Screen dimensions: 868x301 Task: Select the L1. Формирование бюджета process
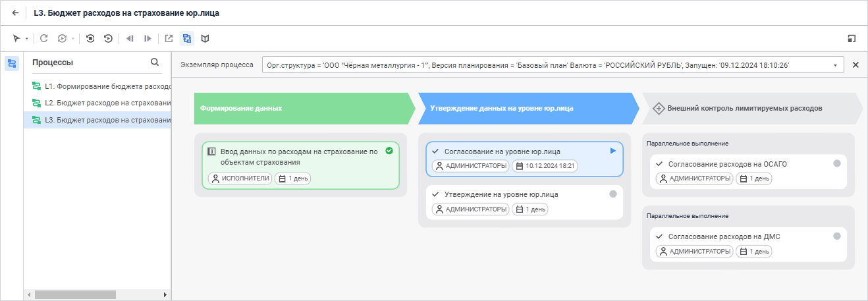[x=101, y=86]
